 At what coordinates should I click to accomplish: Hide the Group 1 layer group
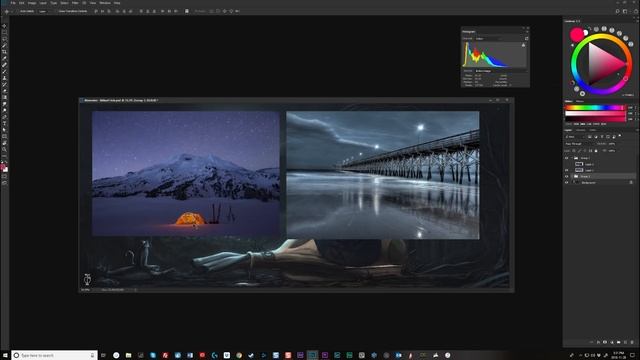coord(566,158)
